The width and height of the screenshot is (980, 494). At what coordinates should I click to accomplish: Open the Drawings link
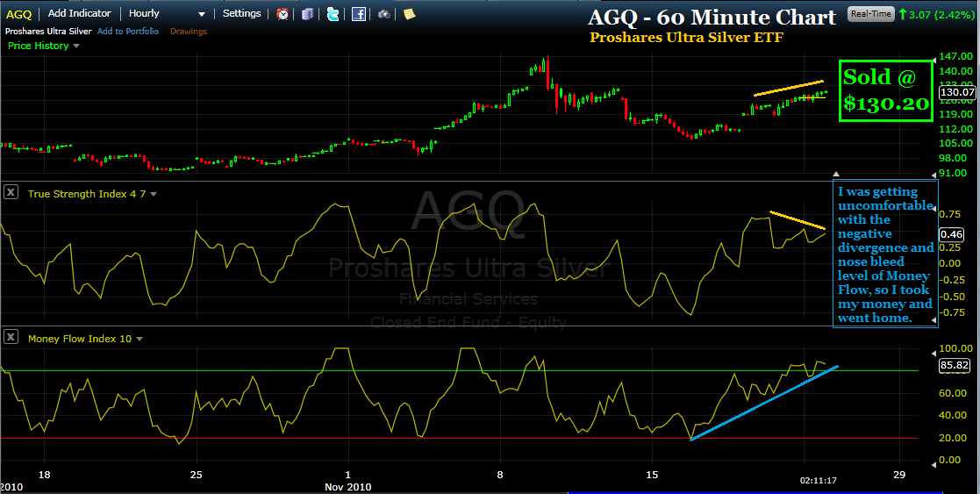(x=188, y=32)
